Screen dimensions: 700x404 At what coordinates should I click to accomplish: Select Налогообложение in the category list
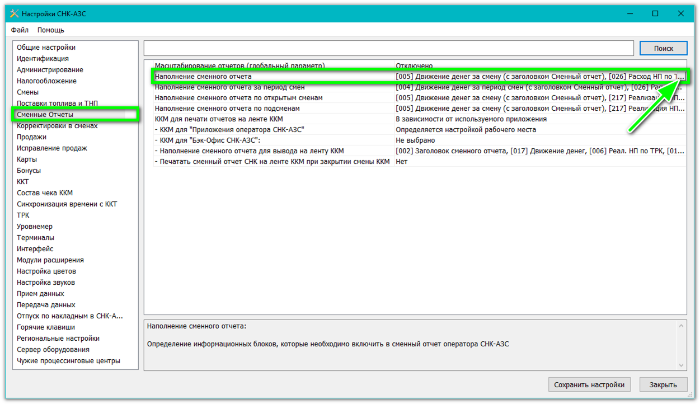coord(49,81)
